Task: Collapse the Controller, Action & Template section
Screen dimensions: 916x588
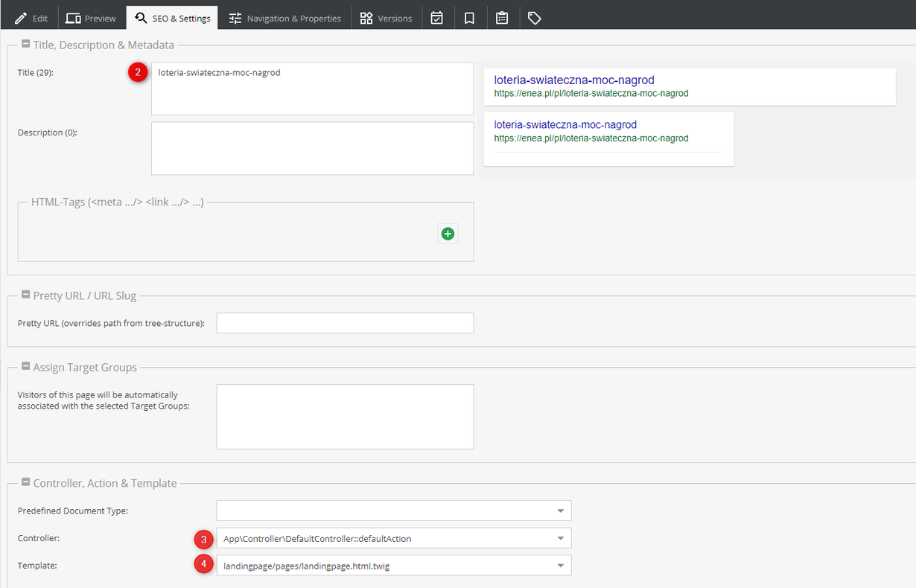Action: point(26,483)
